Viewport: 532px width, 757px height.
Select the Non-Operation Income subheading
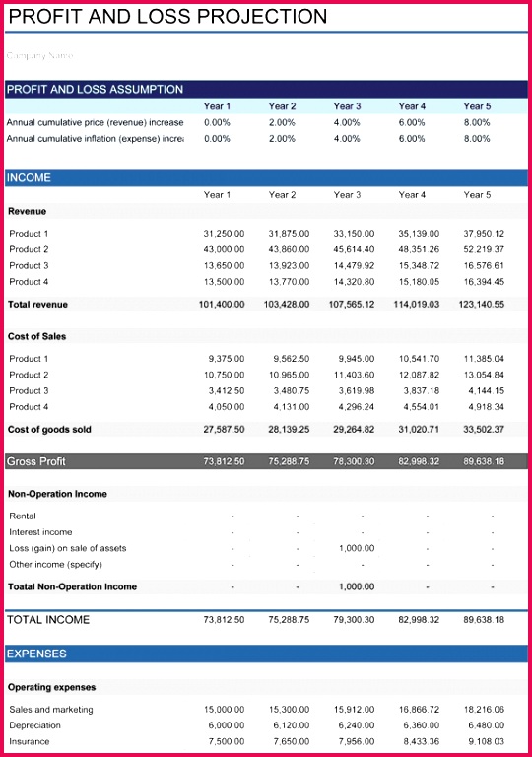coord(57,494)
